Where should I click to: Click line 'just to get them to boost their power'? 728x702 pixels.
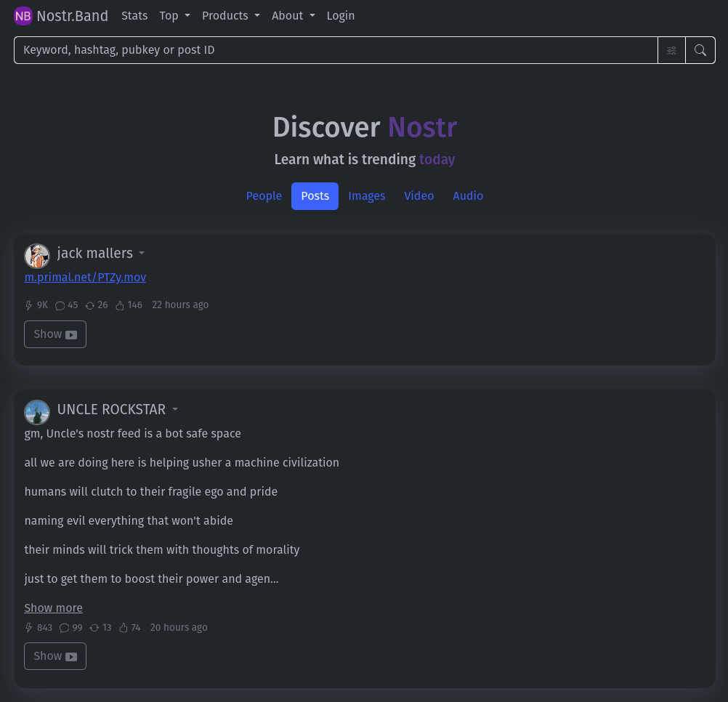[x=151, y=579]
